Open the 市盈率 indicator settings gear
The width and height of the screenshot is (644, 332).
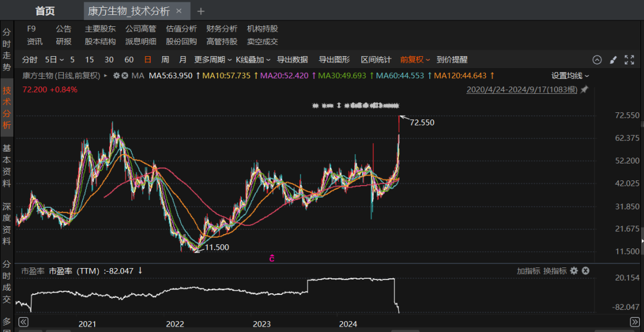tap(574, 271)
